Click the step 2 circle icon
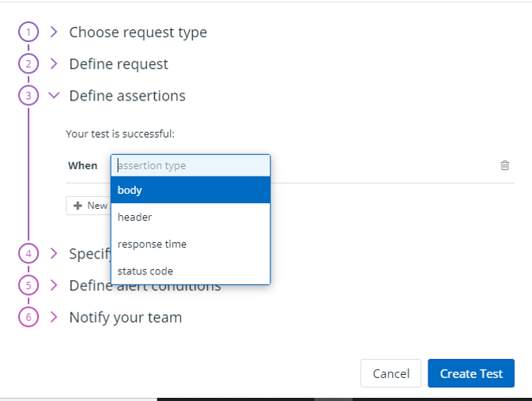The height and width of the screenshot is (401, 532). coord(28,64)
